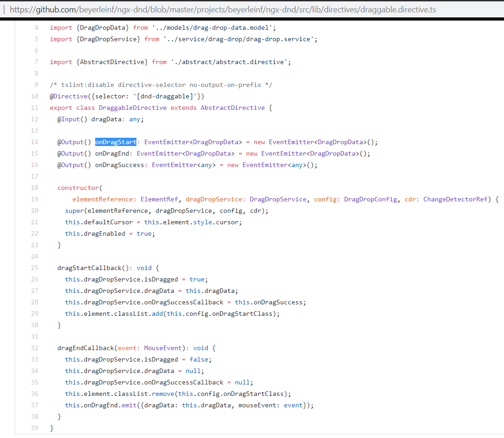Click the highlighted onDragStart token
This screenshot has width=504, height=438.
click(x=115, y=142)
